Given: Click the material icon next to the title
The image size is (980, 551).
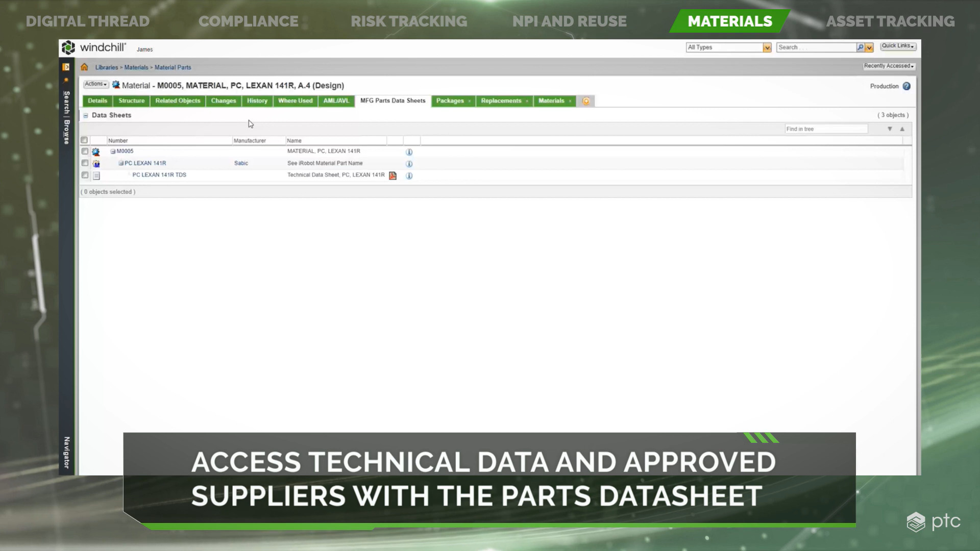Looking at the screenshot, I should (116, 85).
